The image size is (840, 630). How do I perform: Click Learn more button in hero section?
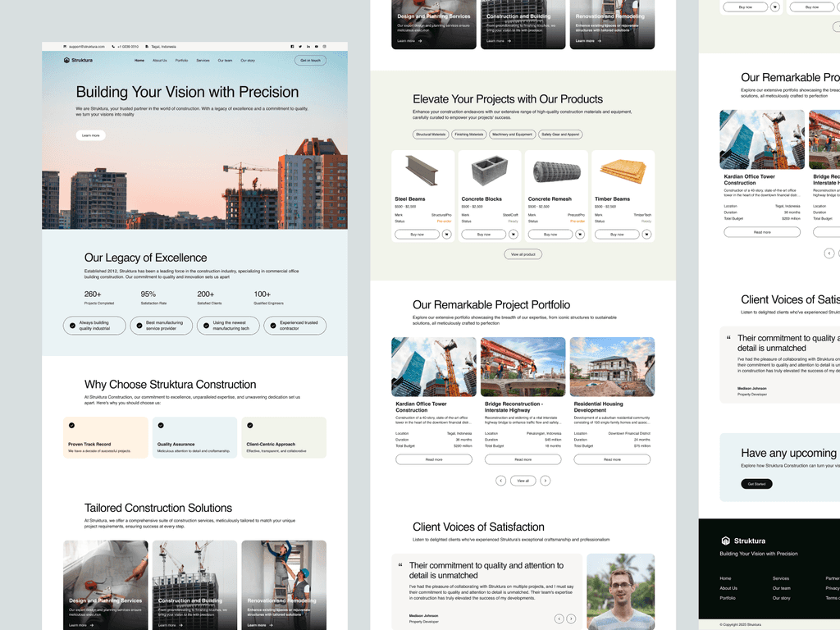pyautogui.click(x=90, y=135)
